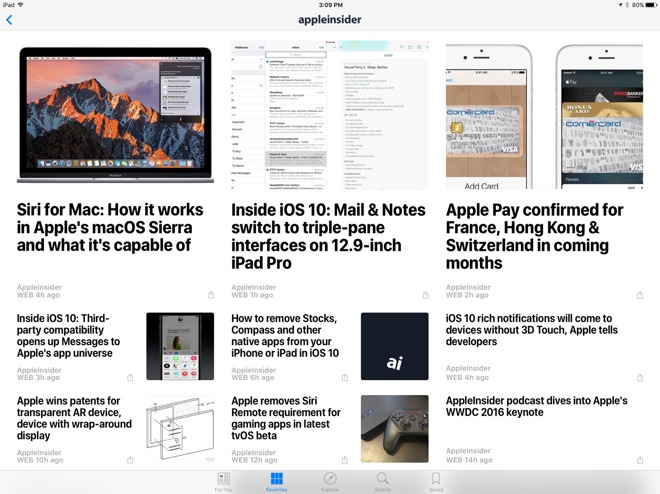Open 'Inside iOS 10: Third-party compatibility' headline
The width and height of the screenshot is (660, 494).
click(x=69, y=335)
